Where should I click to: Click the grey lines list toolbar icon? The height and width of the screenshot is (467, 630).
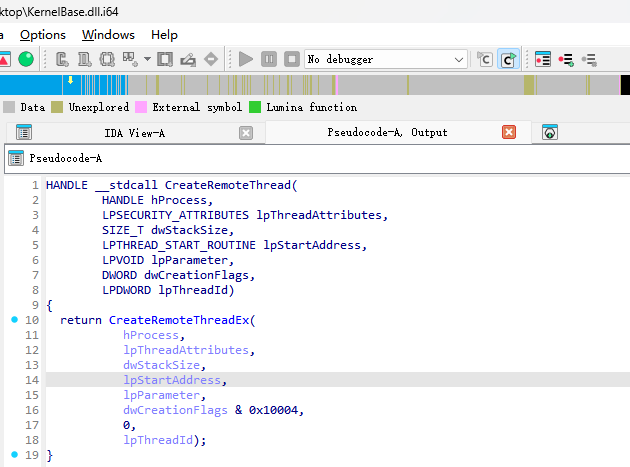pos(589,60)
